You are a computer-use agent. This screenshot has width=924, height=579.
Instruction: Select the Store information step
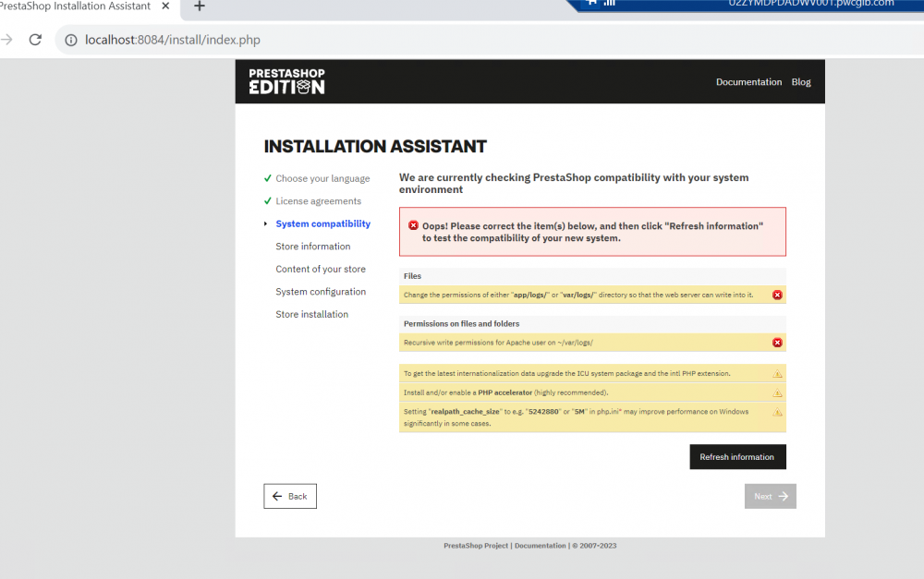312,246
